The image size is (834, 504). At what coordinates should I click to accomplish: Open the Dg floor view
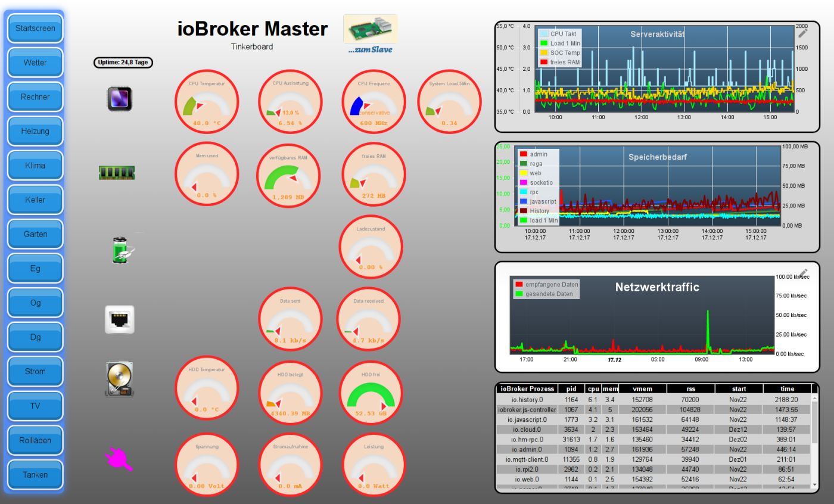[35, 337]
